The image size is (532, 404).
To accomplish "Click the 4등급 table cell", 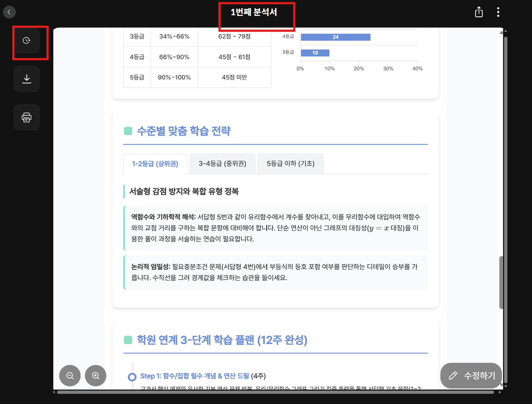I will pos(137,57).
